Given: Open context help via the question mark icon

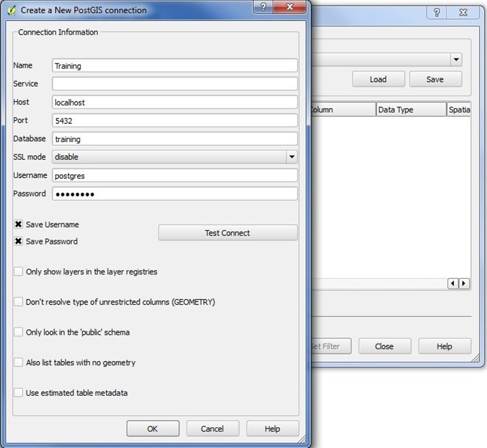Looking at the screenshot, I should tap(262, 8).
